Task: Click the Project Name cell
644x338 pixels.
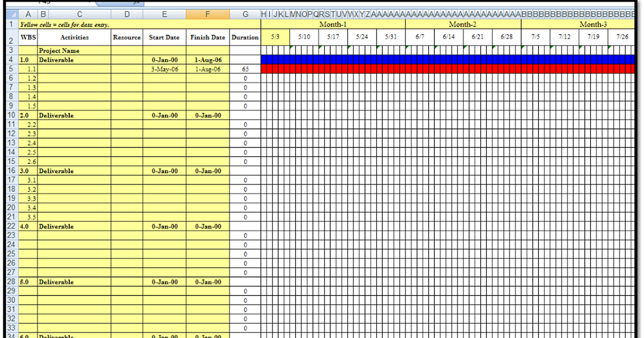Action: (74, 50)
